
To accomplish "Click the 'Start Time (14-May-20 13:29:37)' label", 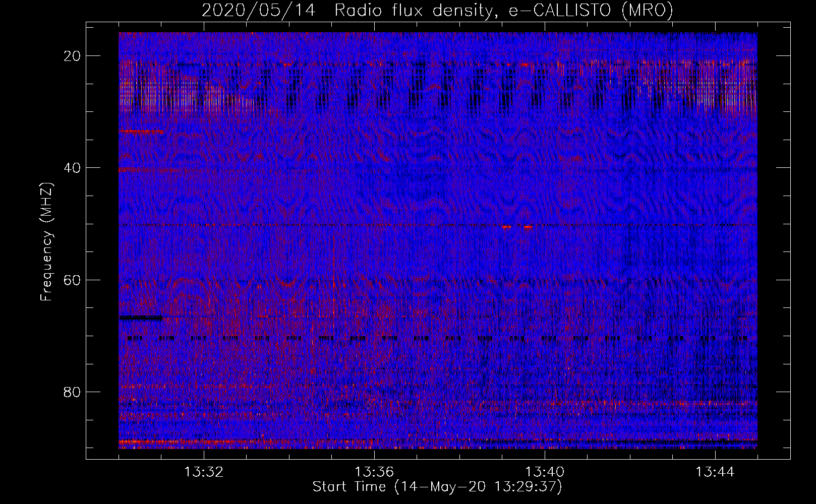I will tap(437, 487).
